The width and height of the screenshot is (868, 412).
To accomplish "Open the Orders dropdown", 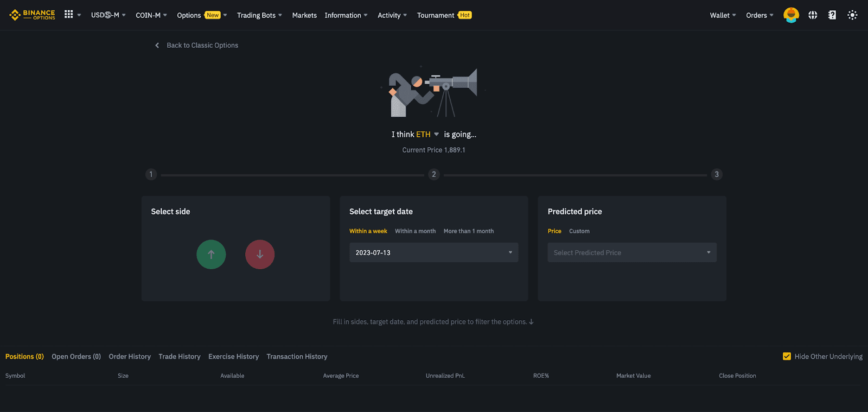I will click(760, 15).
